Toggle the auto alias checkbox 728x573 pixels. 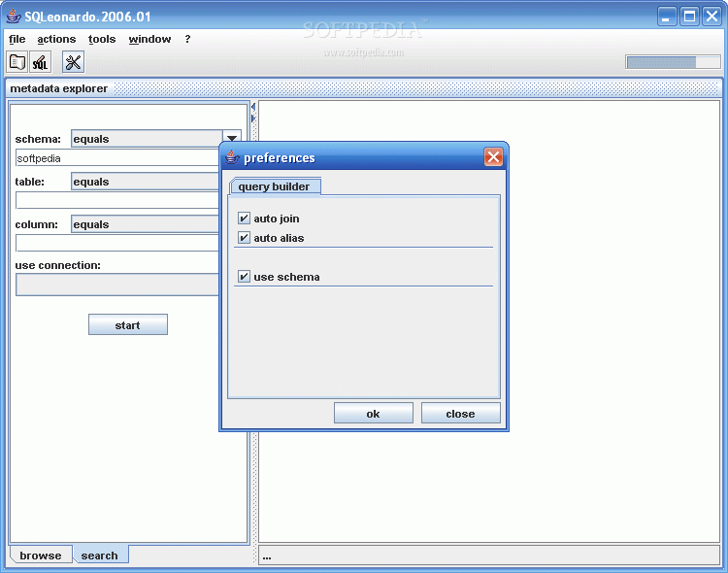tap(244, 238)
